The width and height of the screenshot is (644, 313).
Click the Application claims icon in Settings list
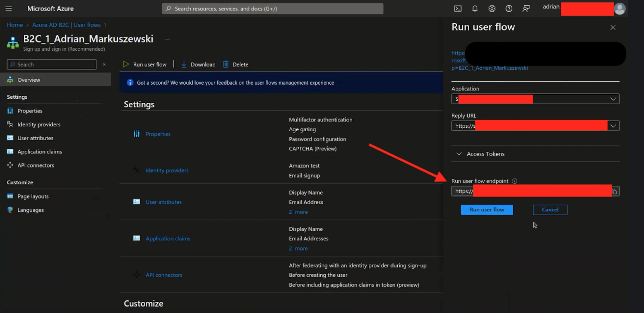tap(137, 238)
